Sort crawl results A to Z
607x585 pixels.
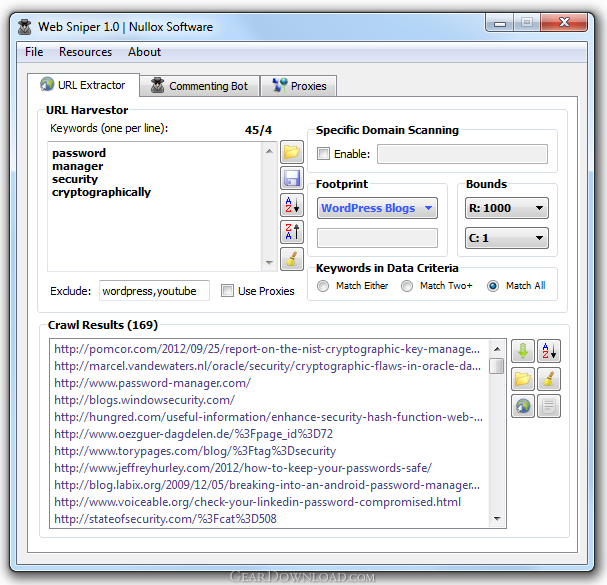pos(549,351)
